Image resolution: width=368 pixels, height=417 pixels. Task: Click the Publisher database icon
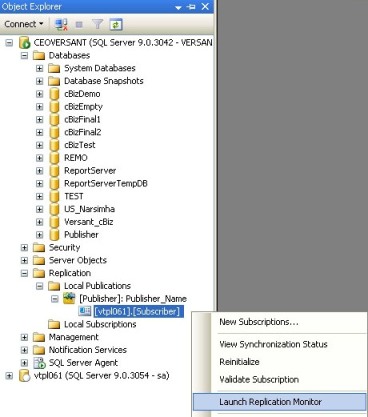point(54,235)
